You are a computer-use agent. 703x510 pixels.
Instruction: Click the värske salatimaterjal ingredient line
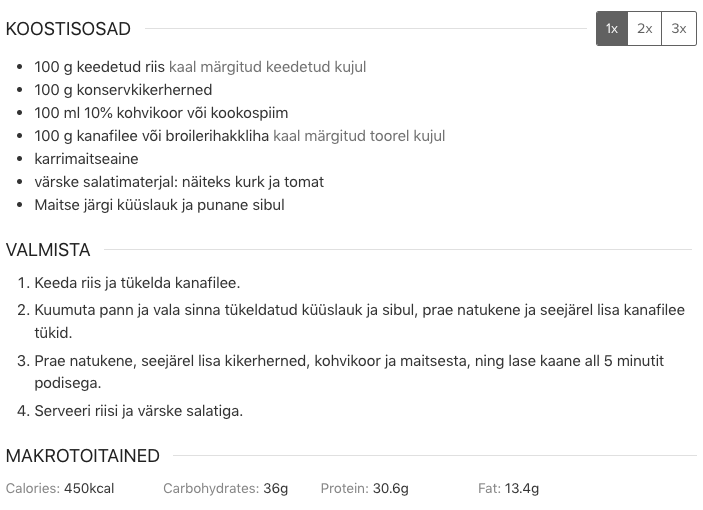(179, 182)
